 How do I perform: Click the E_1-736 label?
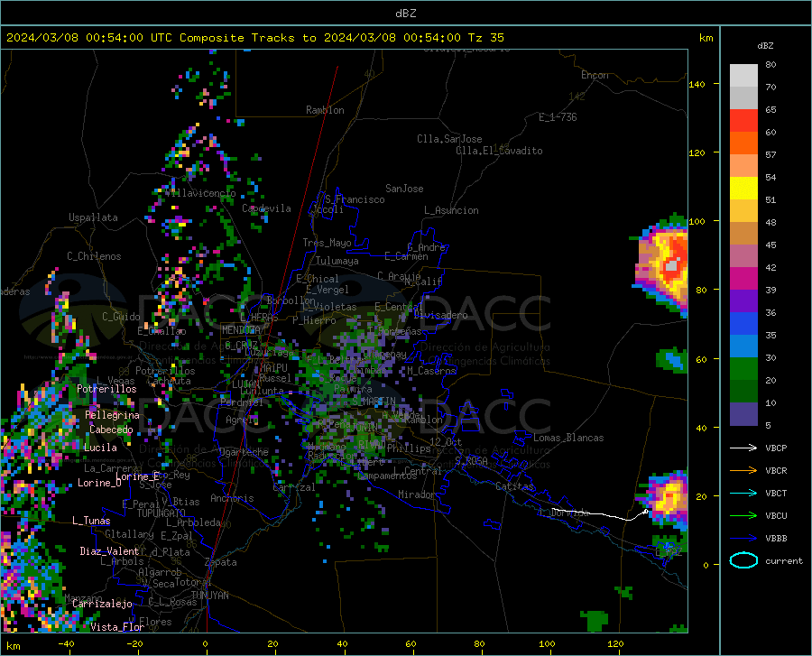click(558, 117)
